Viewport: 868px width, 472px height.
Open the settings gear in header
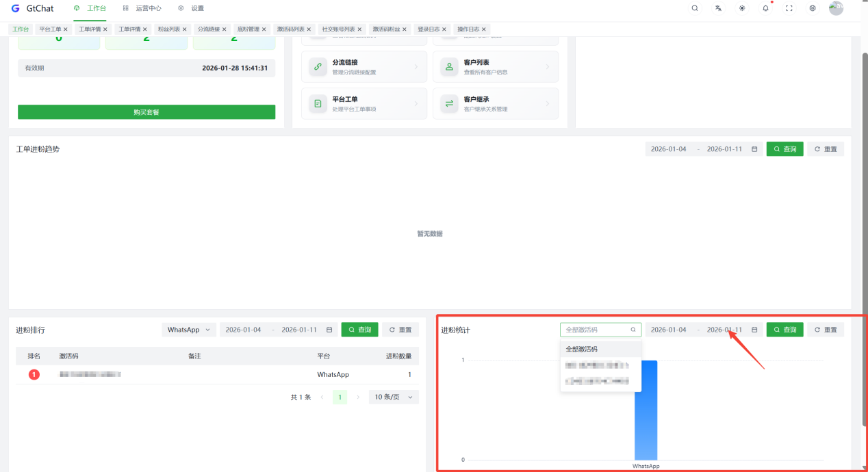(813, 8)
